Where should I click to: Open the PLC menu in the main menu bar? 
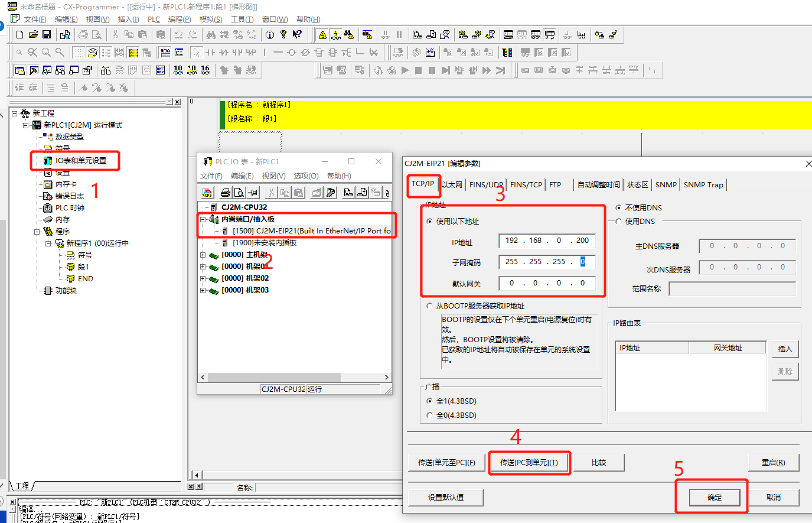(x=154, y=20)
